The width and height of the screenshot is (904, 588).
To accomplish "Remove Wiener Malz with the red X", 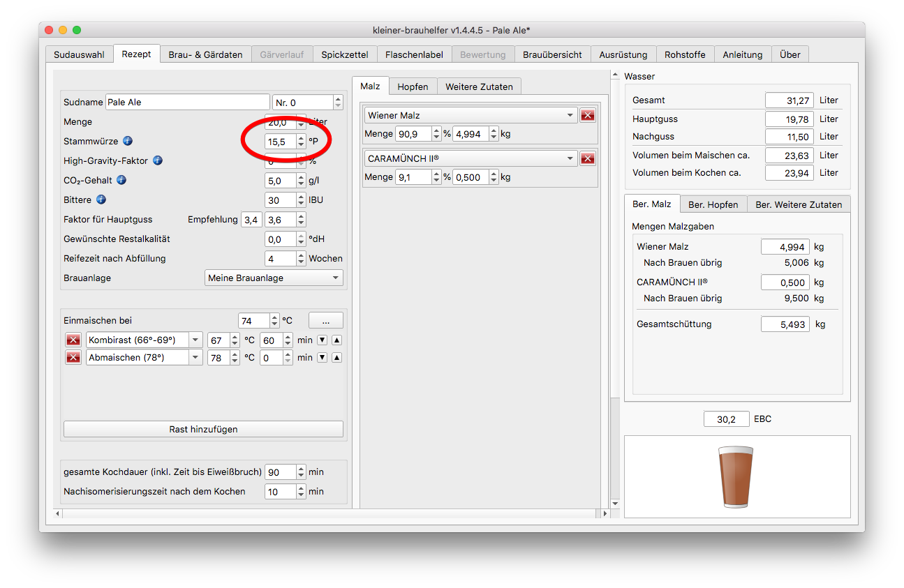I will tap(588, 116).
